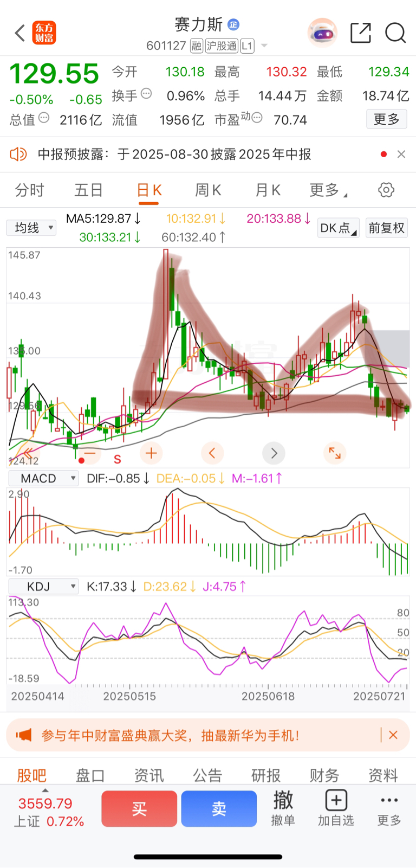Move chart right with arrow button
This screenshot has height=868, width=416.
274,453
